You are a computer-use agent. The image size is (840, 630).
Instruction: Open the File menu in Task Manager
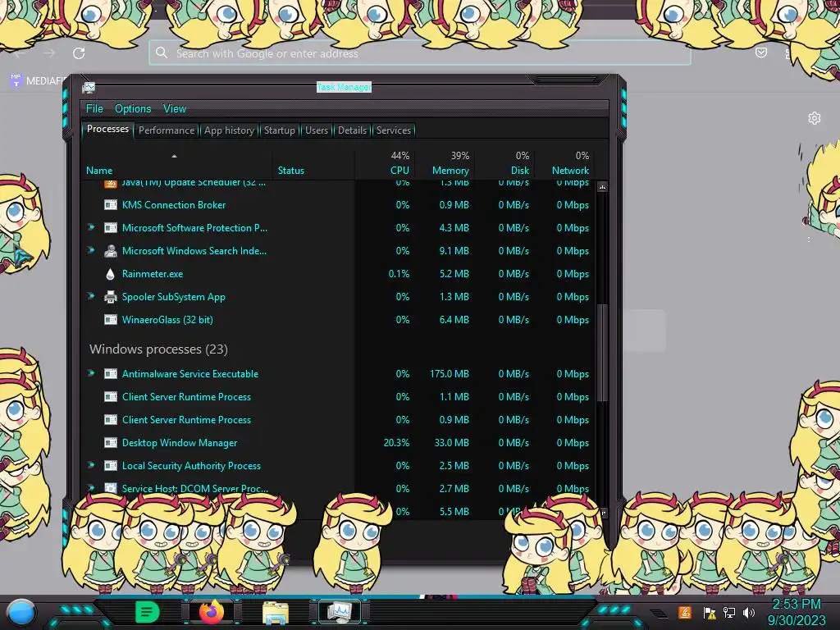(x=94, y=109)
